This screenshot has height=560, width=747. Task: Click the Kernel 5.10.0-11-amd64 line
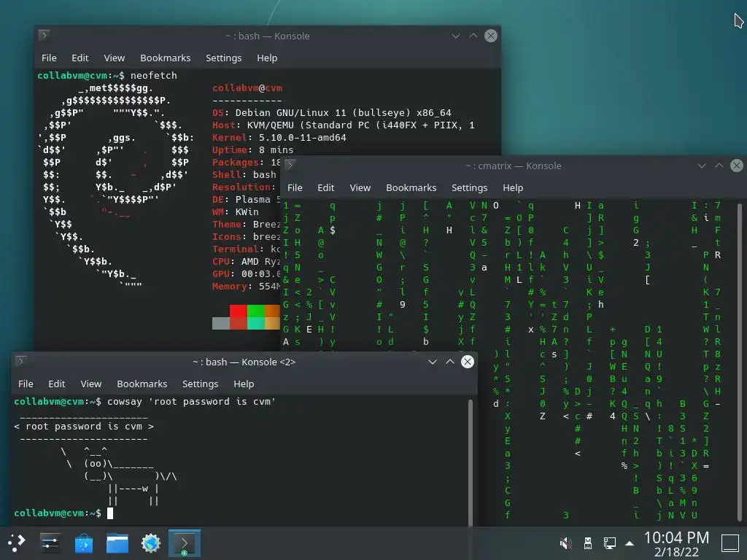279,137
